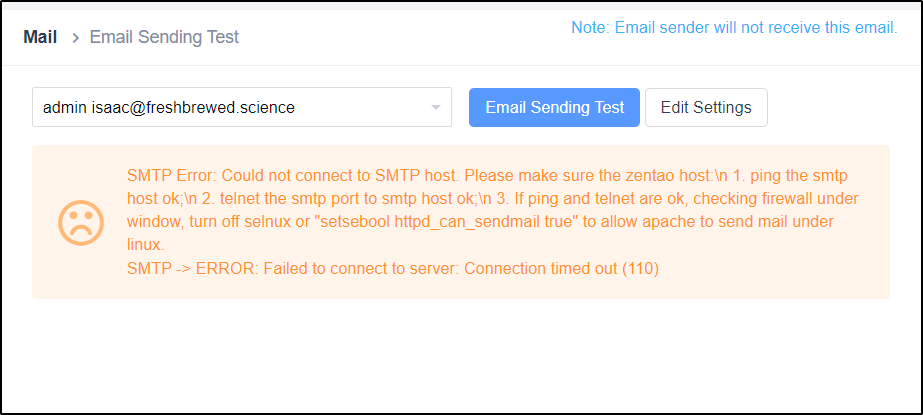Click the sad face error icon
This screenshot has height=415, width=923.
[x=81, y=223]
